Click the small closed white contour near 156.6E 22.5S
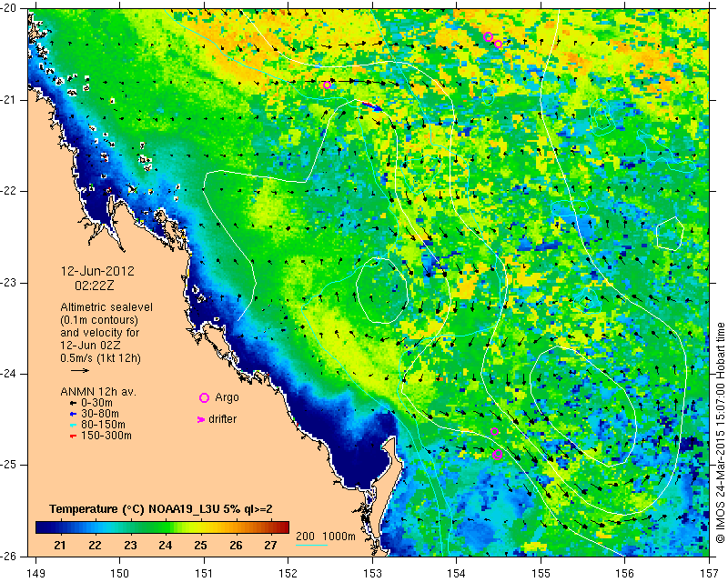Image resolution: width=728 pixels, height=582 pixels. (x=670, y=234)
